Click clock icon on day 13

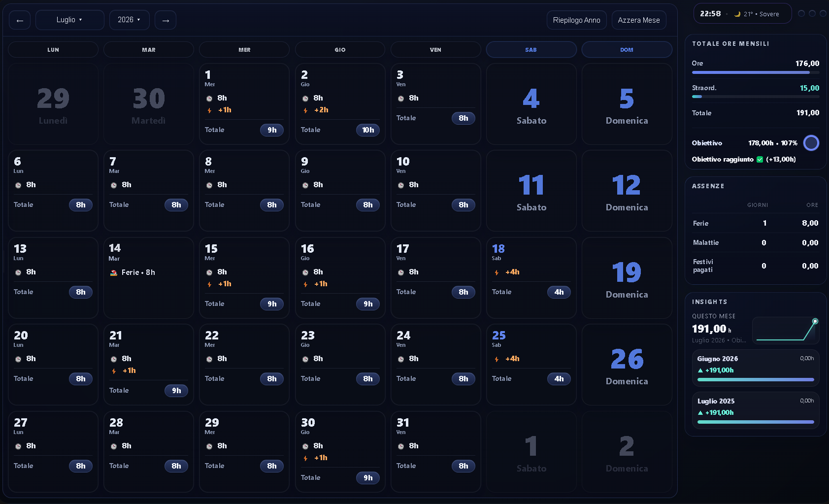[x=18, y=272]
